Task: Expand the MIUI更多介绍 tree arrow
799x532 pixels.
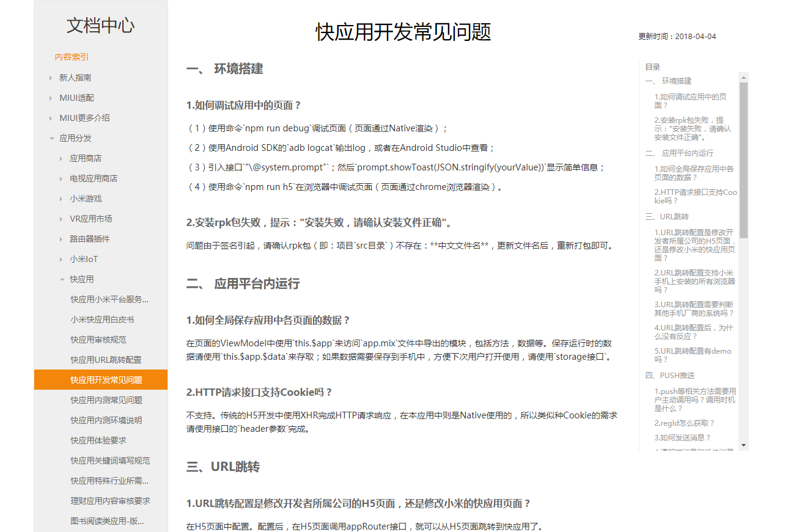Action: coord(51,118)
